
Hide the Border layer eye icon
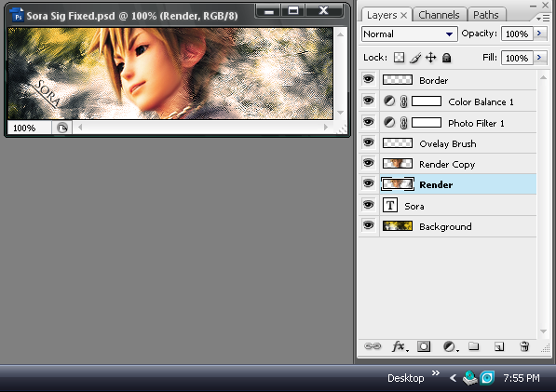pyautogui.click(x=369, y=79)
